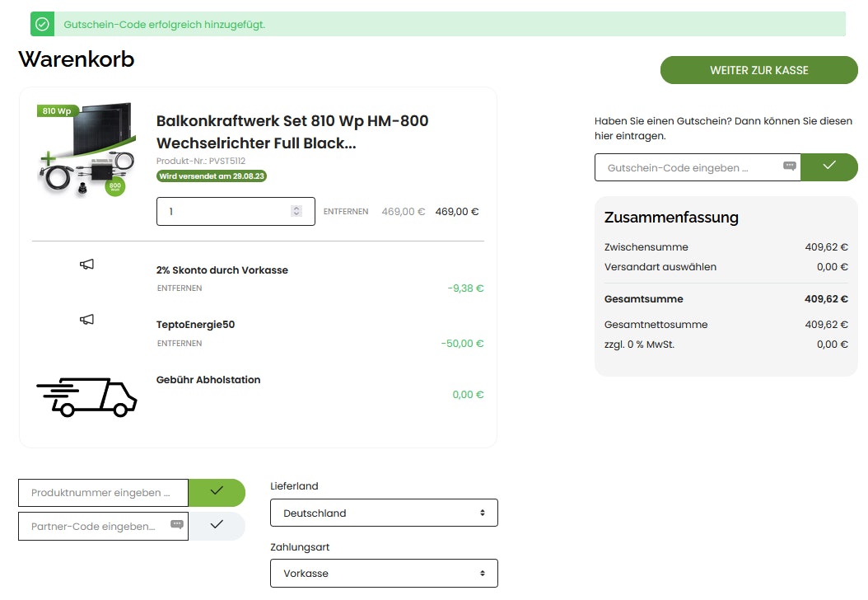
Task: Click speech bubble icon in partner code field
Action: 176,525
